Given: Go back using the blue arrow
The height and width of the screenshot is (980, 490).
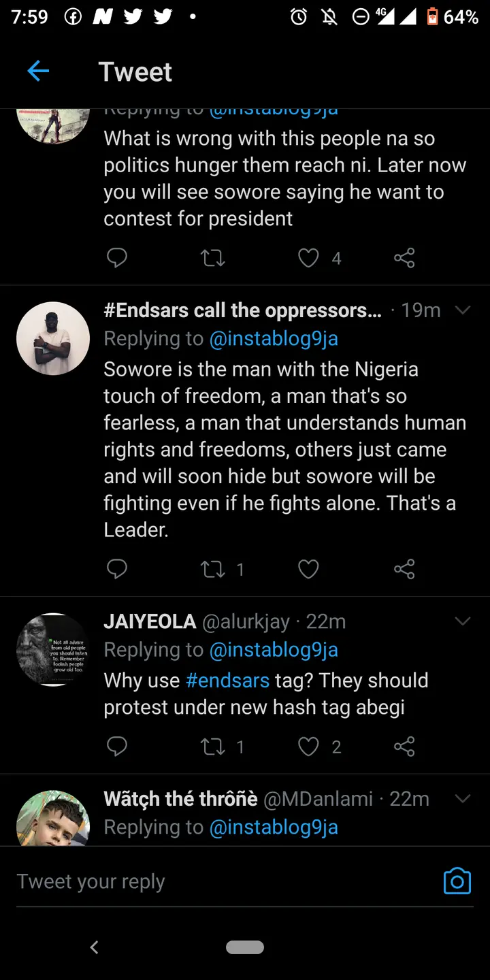Looking at the screenshot, I should (38, 71).
